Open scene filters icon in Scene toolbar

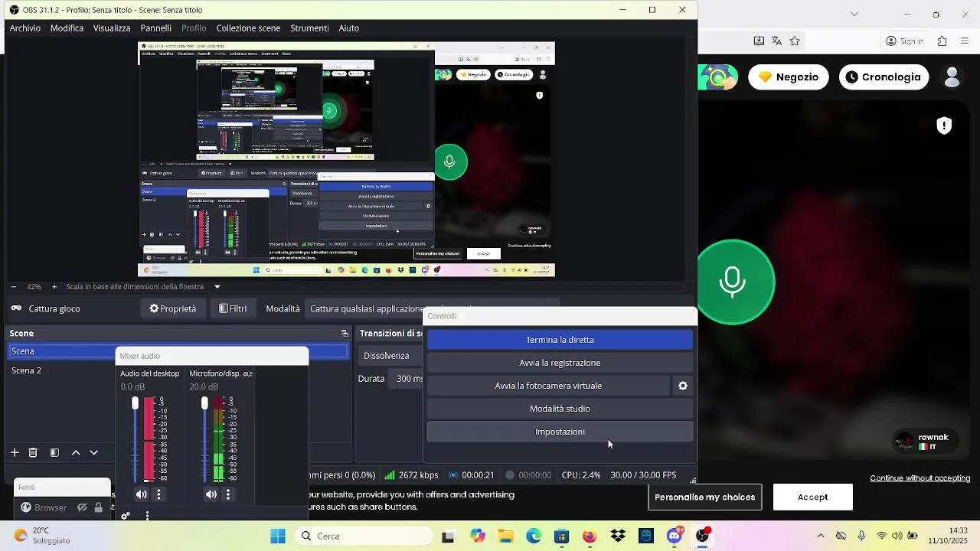click(54, 452)
